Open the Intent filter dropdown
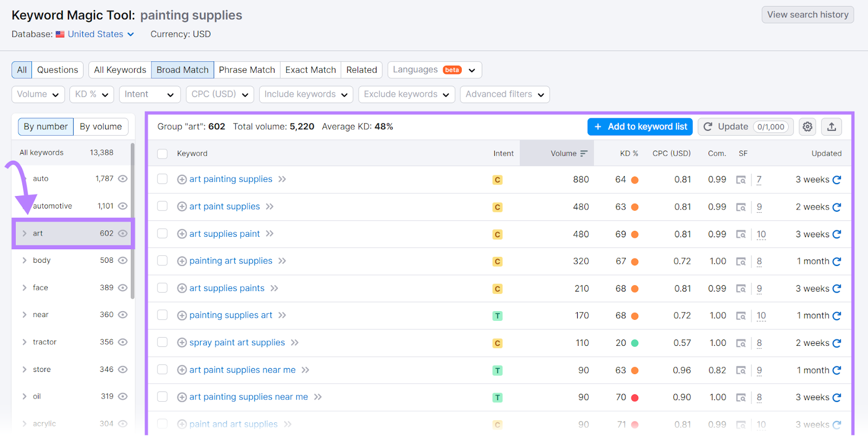The image size is (868, 436). point(150,94)
